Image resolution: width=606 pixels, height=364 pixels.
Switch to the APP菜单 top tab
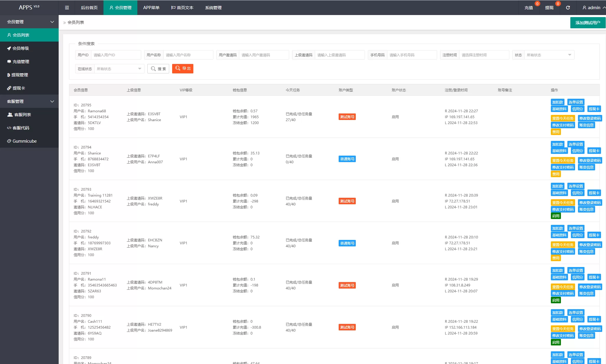(x=151, y=8)
